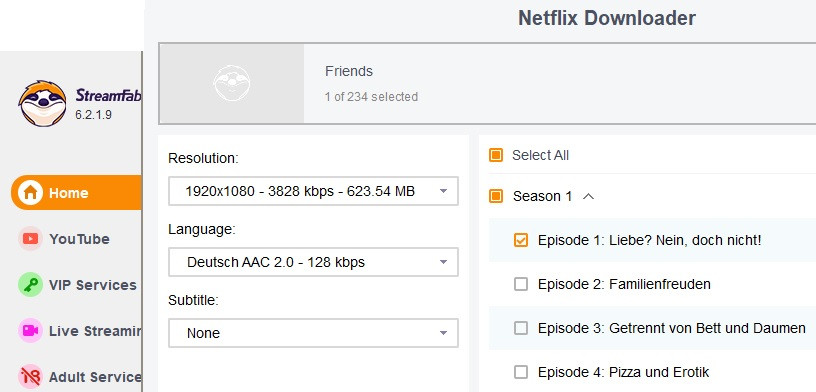Click the Select All label
816x392 pixels.
point(540,155)
